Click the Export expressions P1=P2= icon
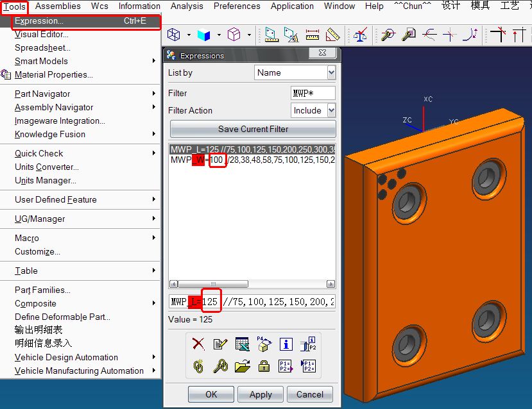The width and height of the screenshot is (532, 409). click(x=286, y=366)
